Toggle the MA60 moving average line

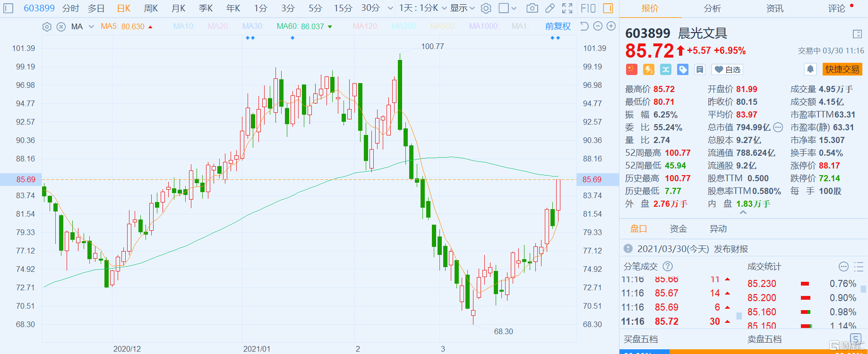tap(304, 26)
